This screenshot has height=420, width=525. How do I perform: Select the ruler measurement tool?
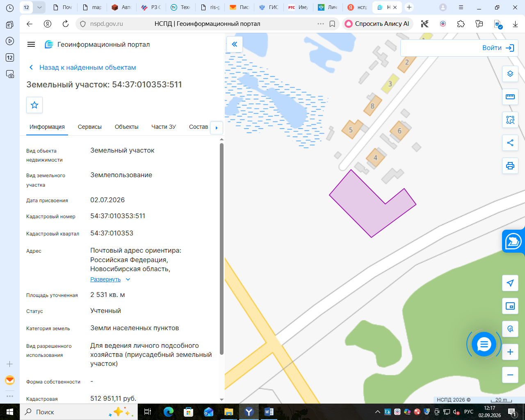[510, 97]
